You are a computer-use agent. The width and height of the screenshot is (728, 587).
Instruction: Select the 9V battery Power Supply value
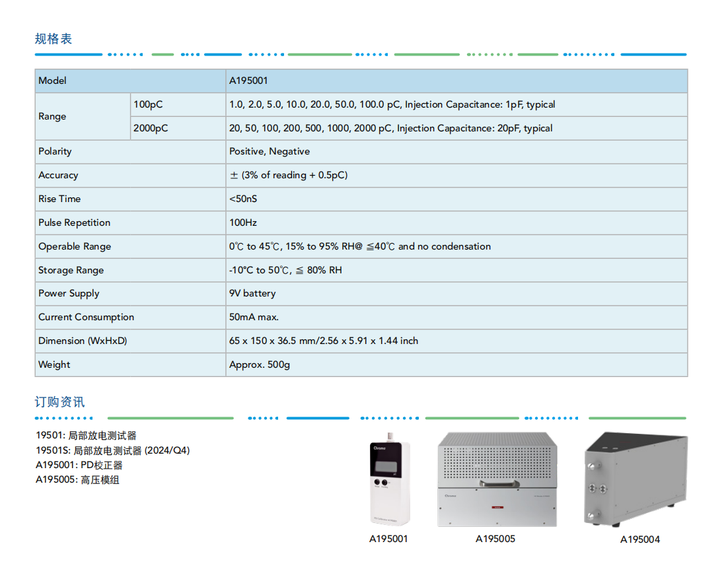pyautogui.click(x=252, y=293)
